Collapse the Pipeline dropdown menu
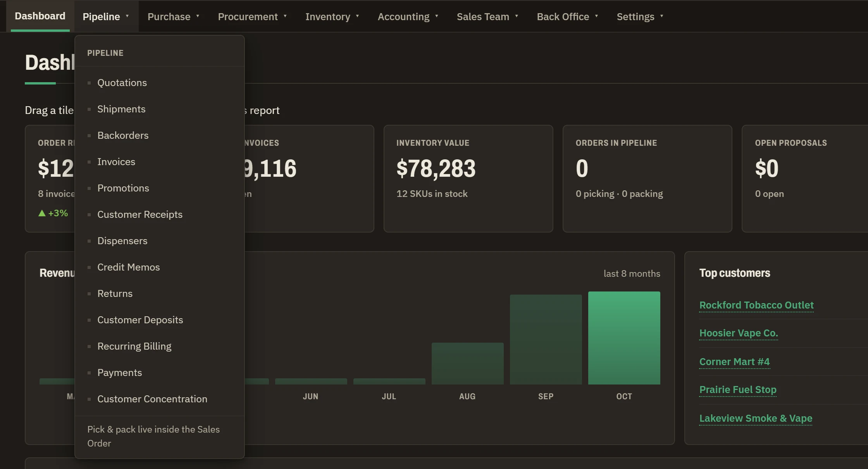This screenshot has width=868, height=469. [106, 17]
